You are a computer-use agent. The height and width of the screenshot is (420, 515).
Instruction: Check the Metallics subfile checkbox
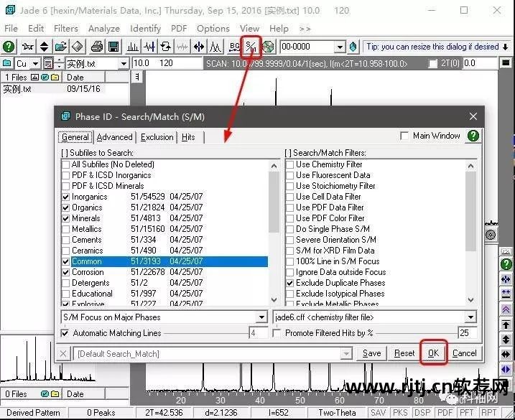click(65, 229)
